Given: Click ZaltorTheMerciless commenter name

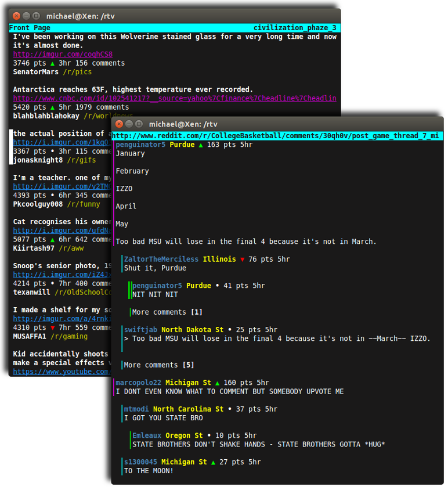Looking at the screenshot, I should click(161, 260).
